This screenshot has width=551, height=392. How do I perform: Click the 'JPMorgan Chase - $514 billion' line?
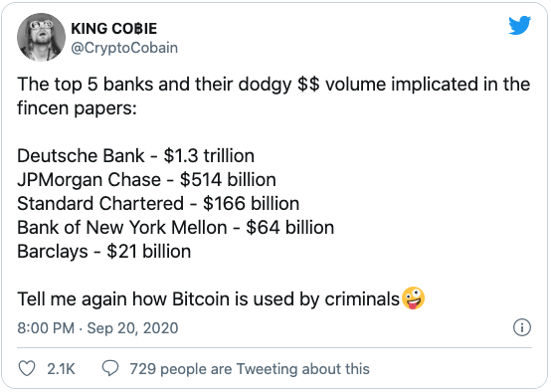146,180
